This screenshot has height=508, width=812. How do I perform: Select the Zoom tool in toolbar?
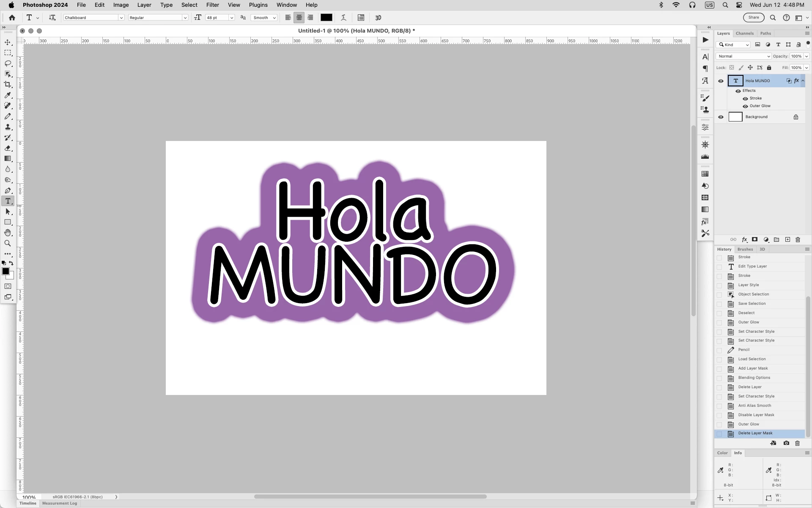pyautogui.click(x=8, y=243)
